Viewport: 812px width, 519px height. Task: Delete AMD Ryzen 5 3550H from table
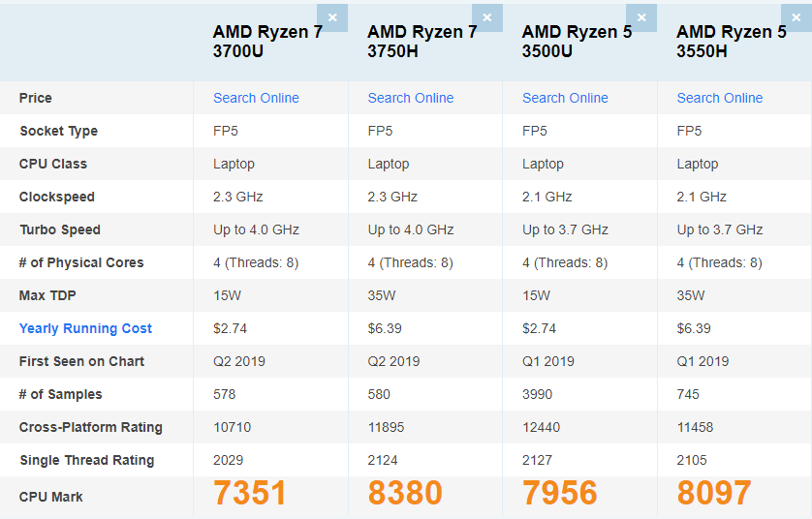pos(796,17)
